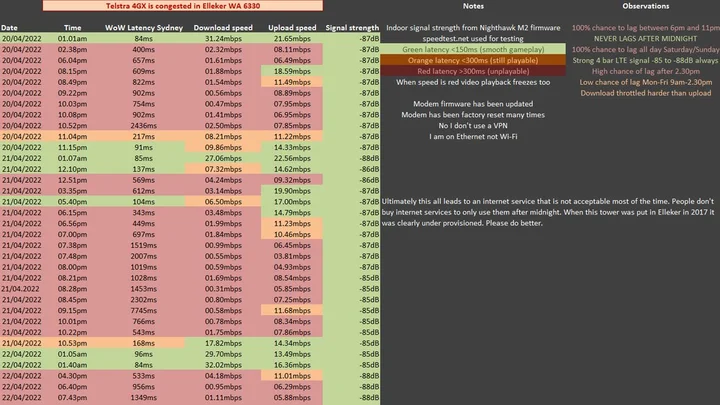Select the 31.24mbps download cell

223,39
